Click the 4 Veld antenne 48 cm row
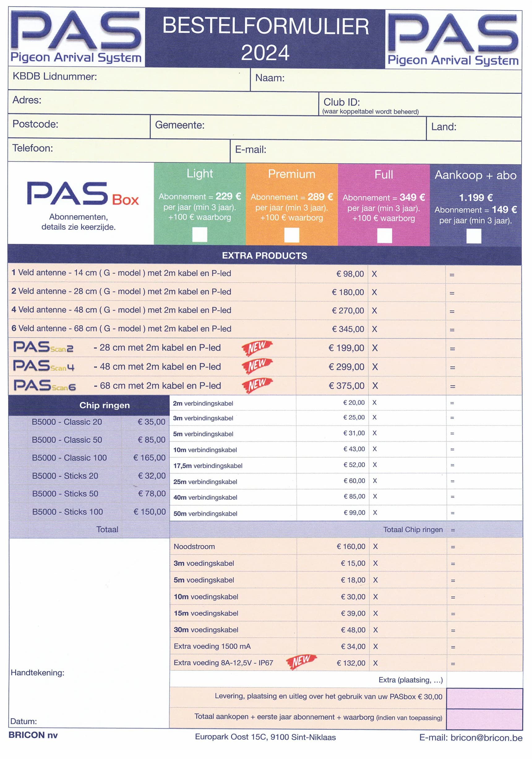Screen dimensions: 532x759 264,311
